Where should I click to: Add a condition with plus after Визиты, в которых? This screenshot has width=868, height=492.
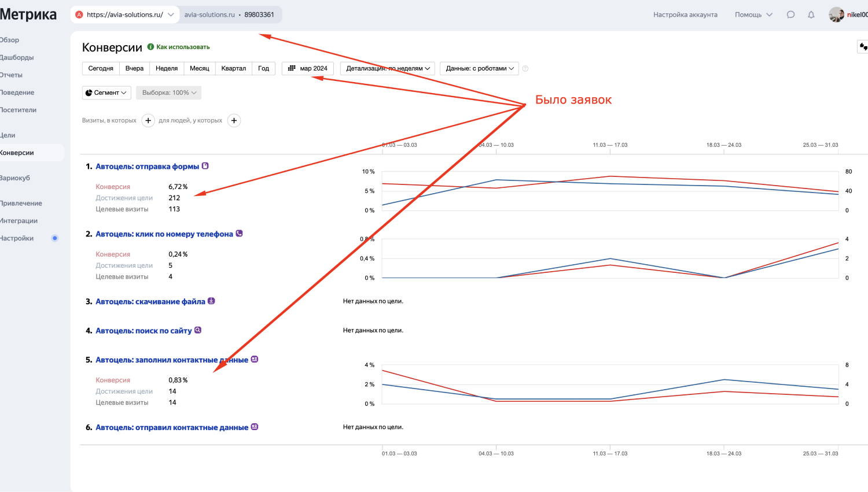(148, 120)
